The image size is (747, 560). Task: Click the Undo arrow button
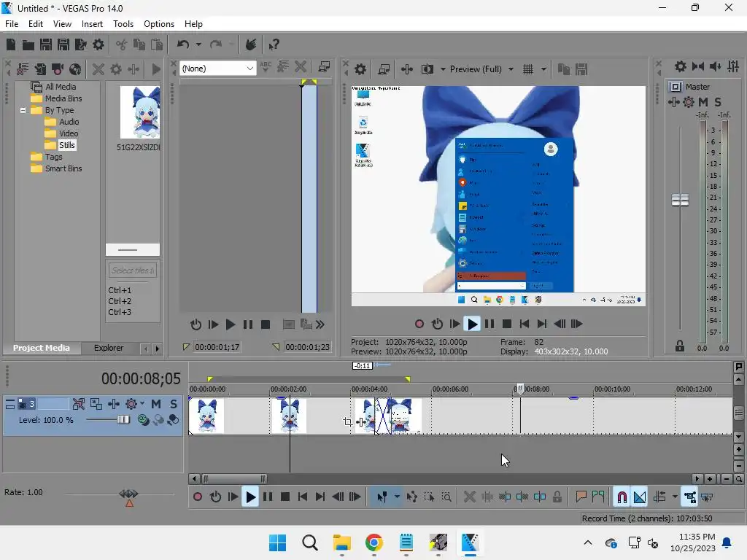click(x=183, y=44)
